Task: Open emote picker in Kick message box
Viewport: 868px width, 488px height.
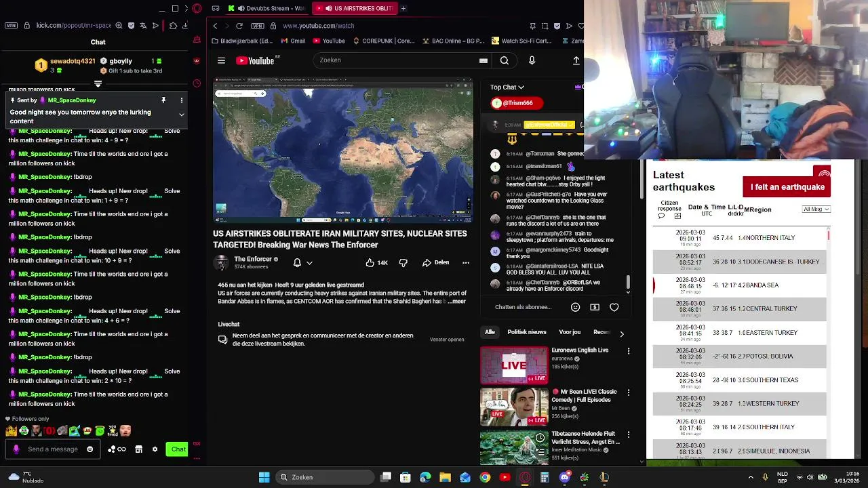Action: pyautogui.click(x=90, y=449)
